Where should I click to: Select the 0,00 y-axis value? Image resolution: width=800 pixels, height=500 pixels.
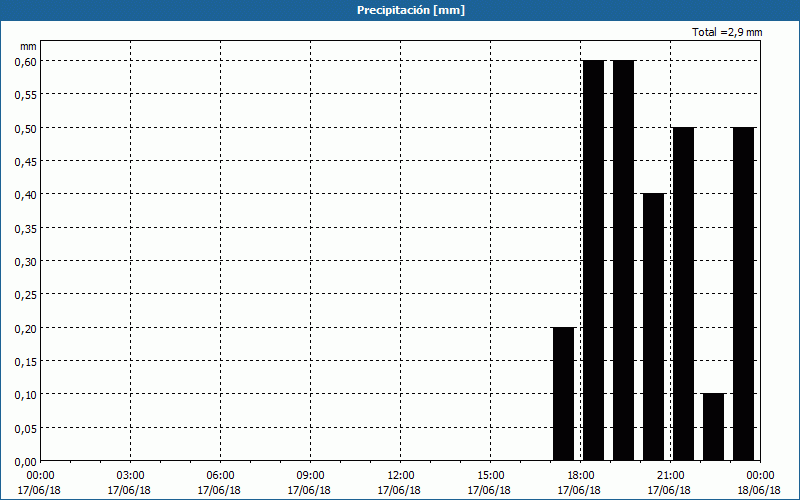click(x=26, y=462)
